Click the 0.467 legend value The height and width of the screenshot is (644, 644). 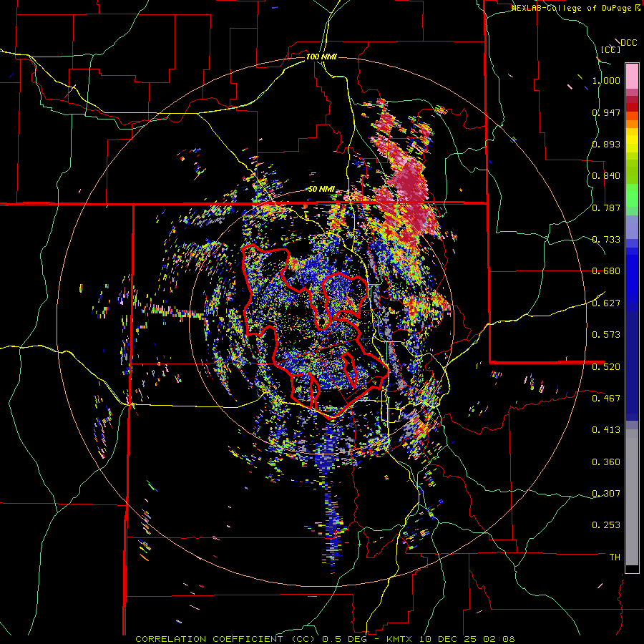[606, 398]
